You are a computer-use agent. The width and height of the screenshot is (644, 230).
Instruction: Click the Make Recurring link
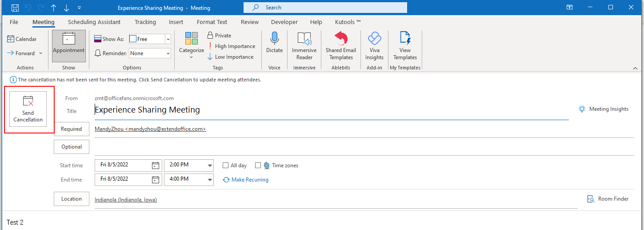pos(249,180)
